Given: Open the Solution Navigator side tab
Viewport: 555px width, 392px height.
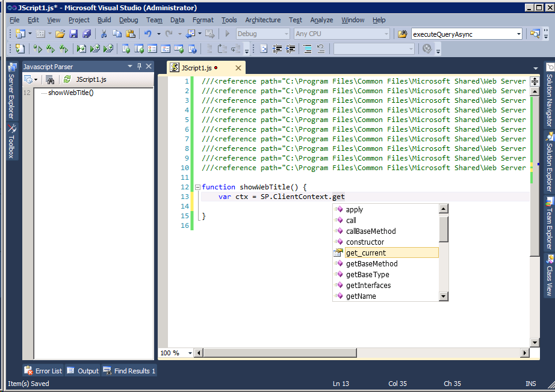Looking at the screenshot, I should point(550,95).
